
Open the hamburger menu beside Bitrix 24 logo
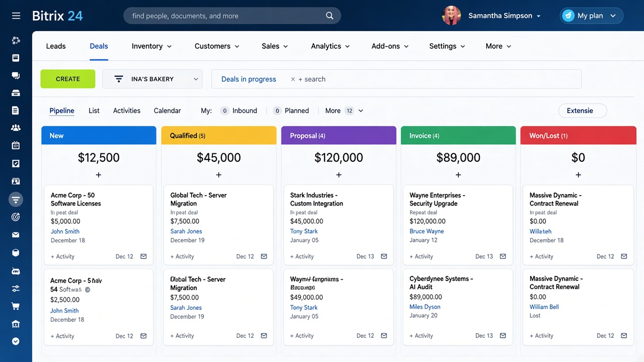coord(16,16)
